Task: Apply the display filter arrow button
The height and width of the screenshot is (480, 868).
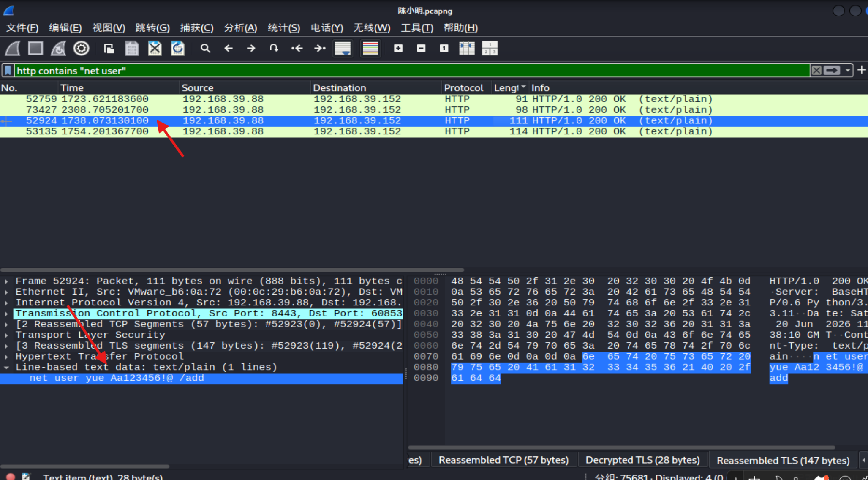Action: coord(832,71)
